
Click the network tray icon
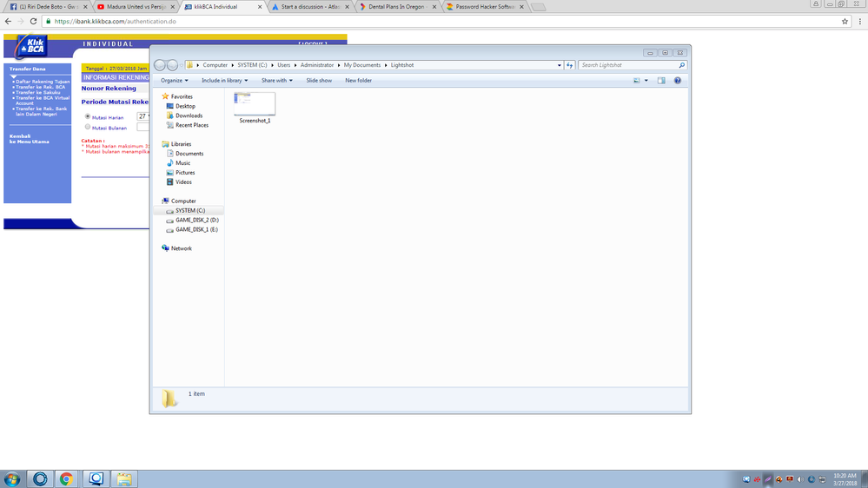click(x=822, y=479)
